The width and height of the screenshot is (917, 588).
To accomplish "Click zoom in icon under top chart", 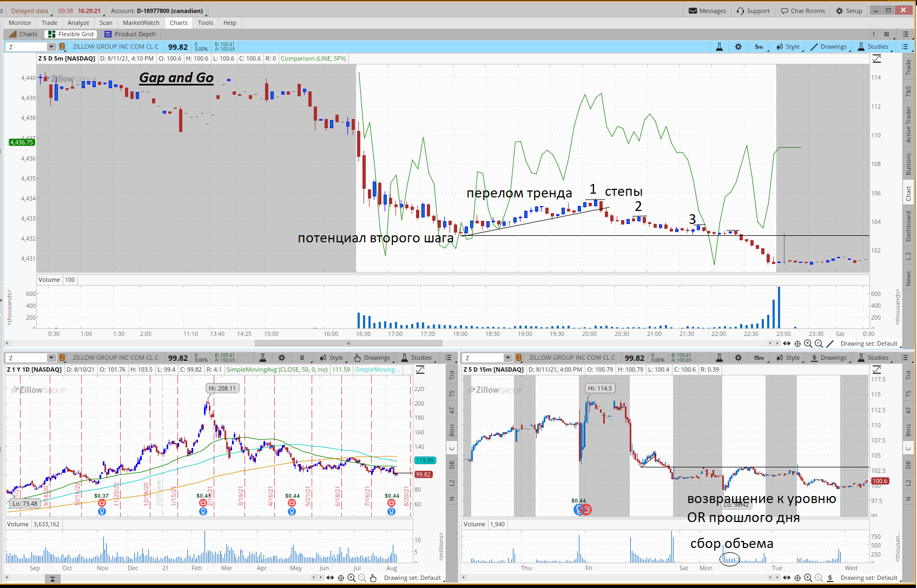I will 808,343.
